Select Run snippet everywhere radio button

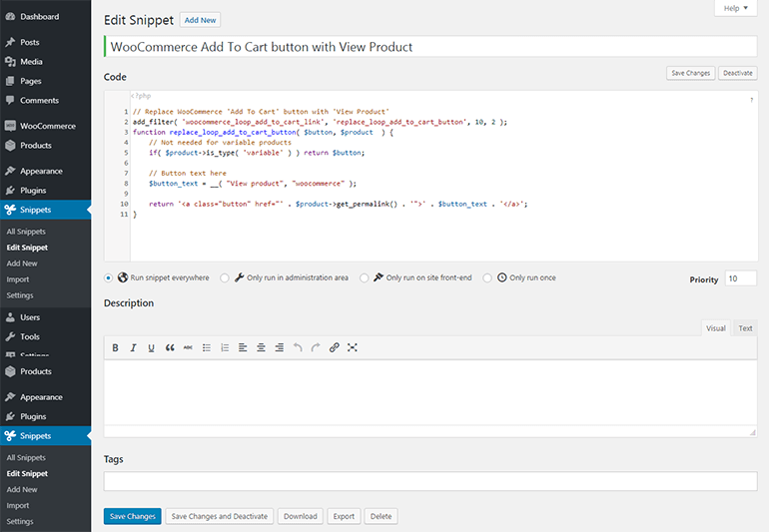tap(109, 278)
